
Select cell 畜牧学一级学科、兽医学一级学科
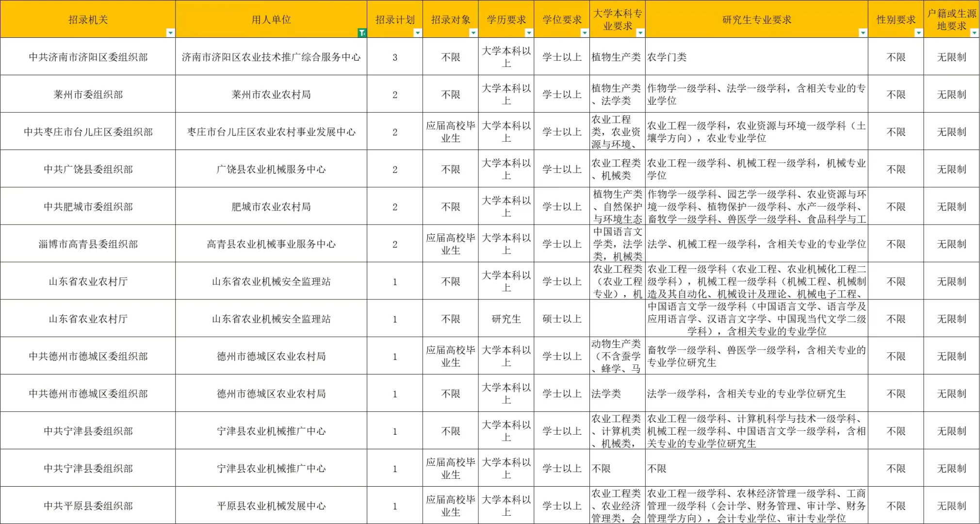tap(757, 356)
